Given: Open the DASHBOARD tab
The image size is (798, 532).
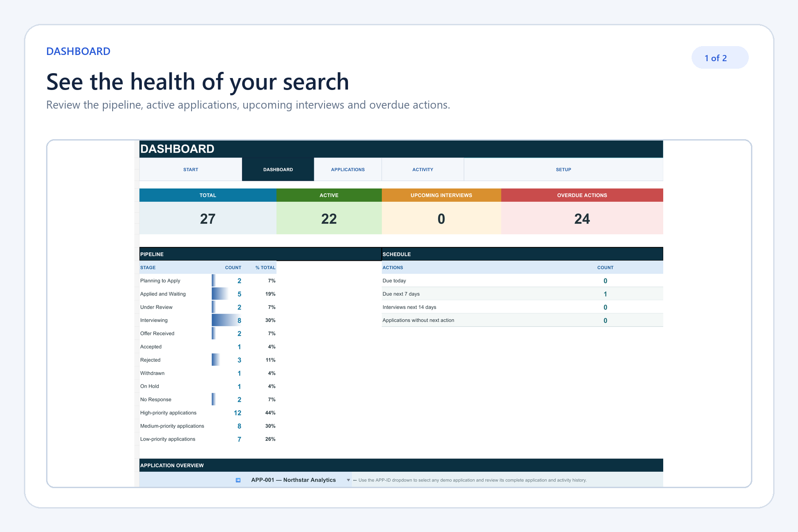Looking at the screenshot, I should click(x=278, y=169).
